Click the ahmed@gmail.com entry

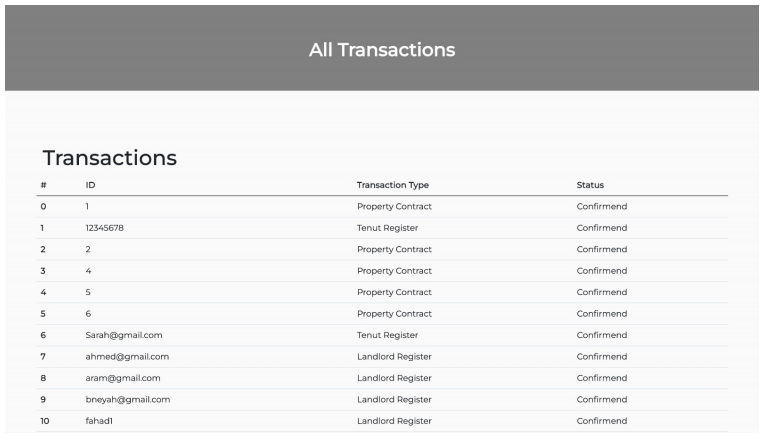(127, 357)
